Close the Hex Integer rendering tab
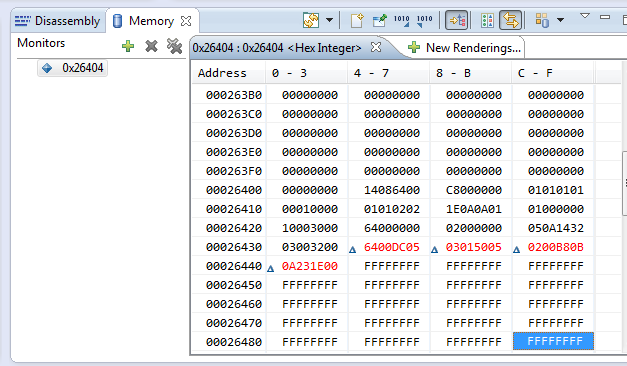 [376, 47]
